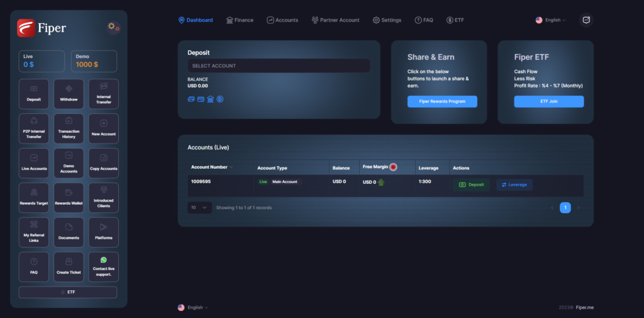Expand the Select Account dropdown
644x318 pixels.
pos(279,66)
